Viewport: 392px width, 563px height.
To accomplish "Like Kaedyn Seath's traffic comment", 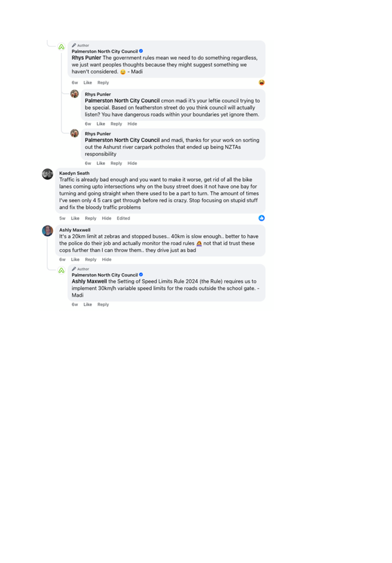I will 75,218.
